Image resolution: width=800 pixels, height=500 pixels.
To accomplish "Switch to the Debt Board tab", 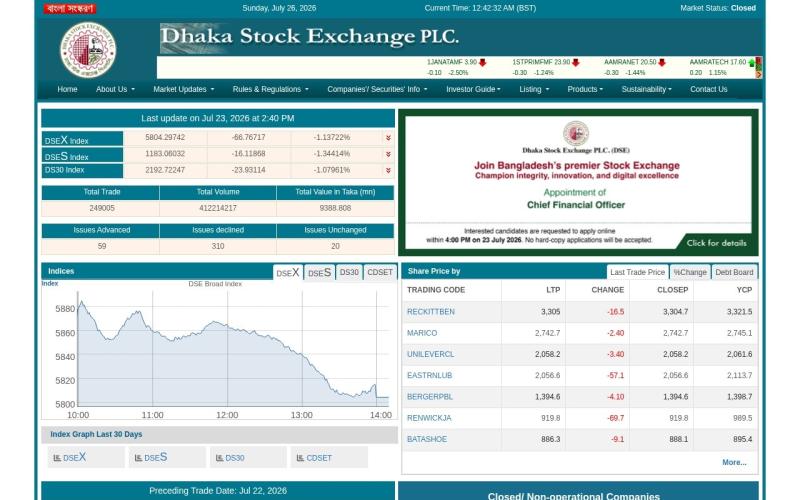I will [x=734, y=272].
